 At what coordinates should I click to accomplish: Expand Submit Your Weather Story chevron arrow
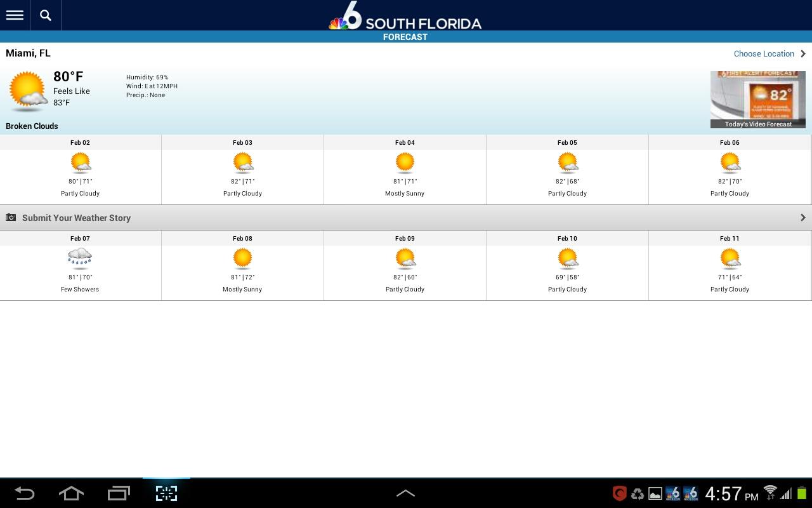pos(802,218)
